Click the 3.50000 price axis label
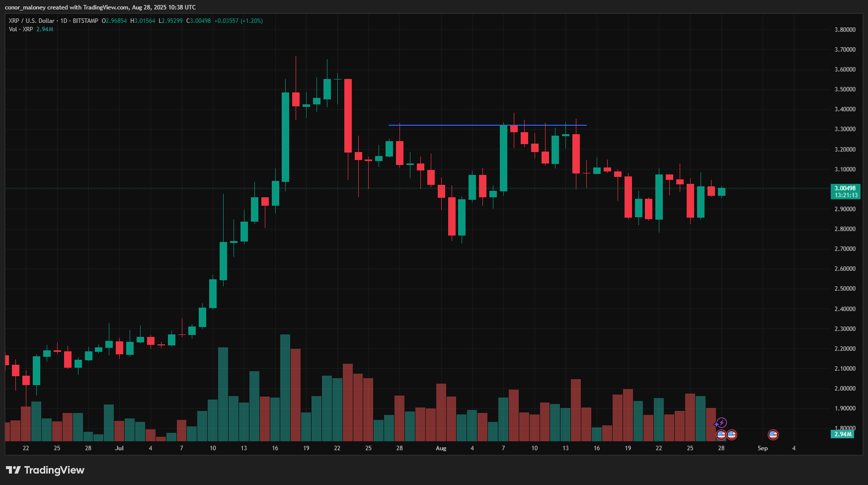The image size is (868, 485). [845, 89]
